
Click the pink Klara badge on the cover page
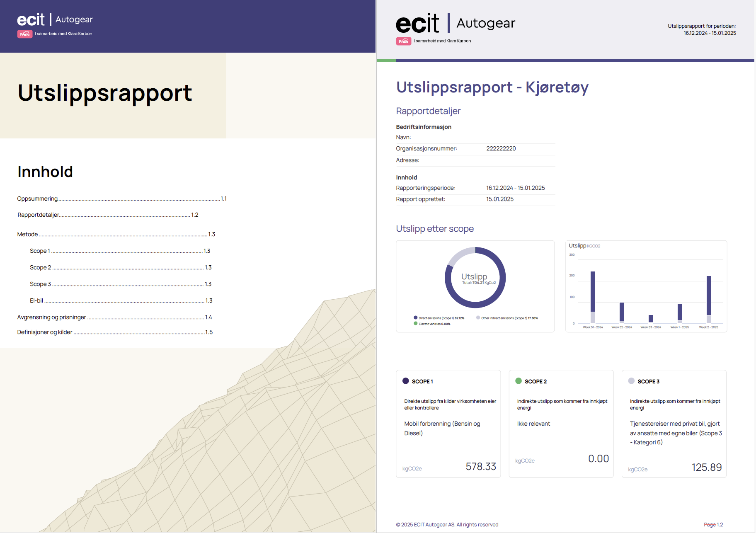[x=24, y=34]
